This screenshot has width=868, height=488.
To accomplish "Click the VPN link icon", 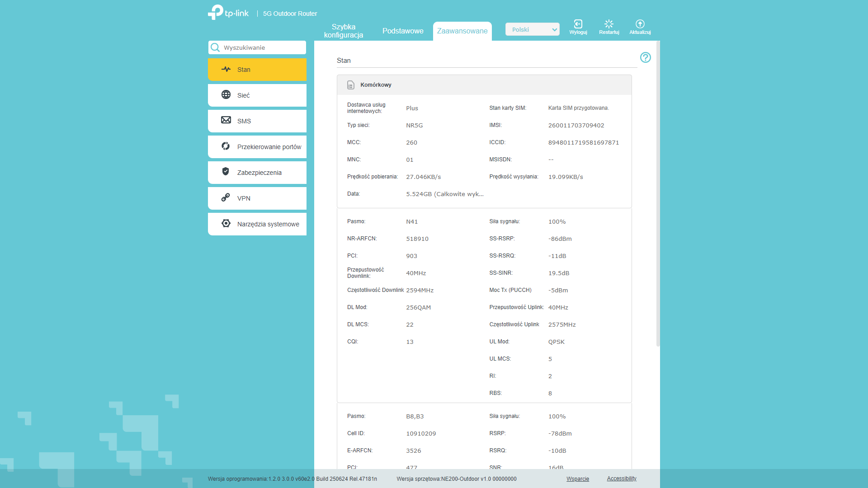I will [x=226, y=197].
